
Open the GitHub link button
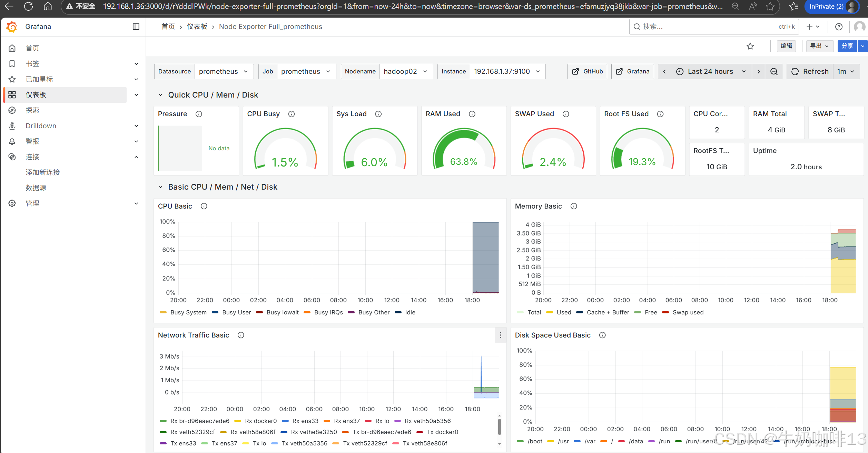coord(587,71)
